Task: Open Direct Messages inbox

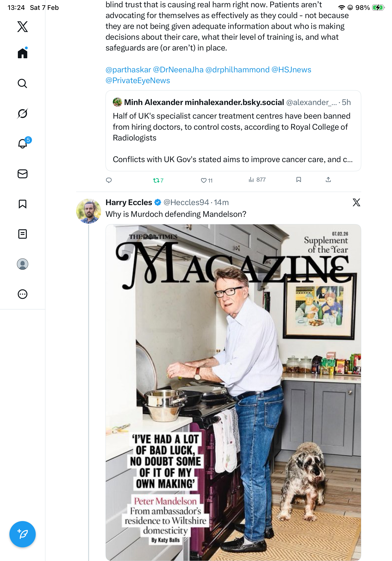Action: pos(23,174)
